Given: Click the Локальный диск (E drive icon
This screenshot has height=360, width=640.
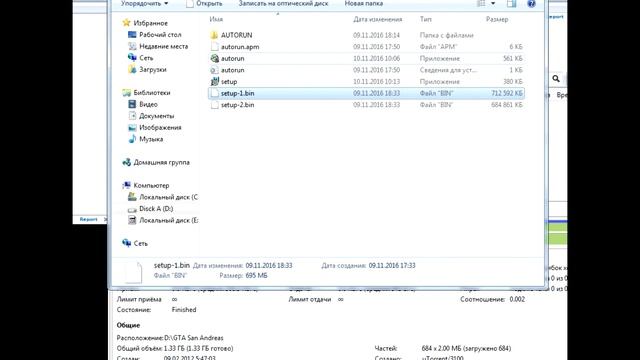Looking at the screenshot, I should tap(132, 220).
